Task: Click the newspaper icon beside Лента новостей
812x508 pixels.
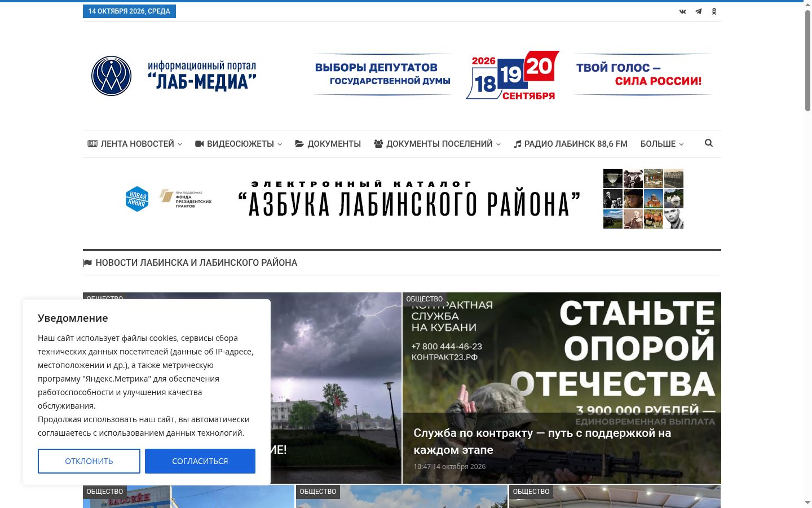Action: point(92,144)
